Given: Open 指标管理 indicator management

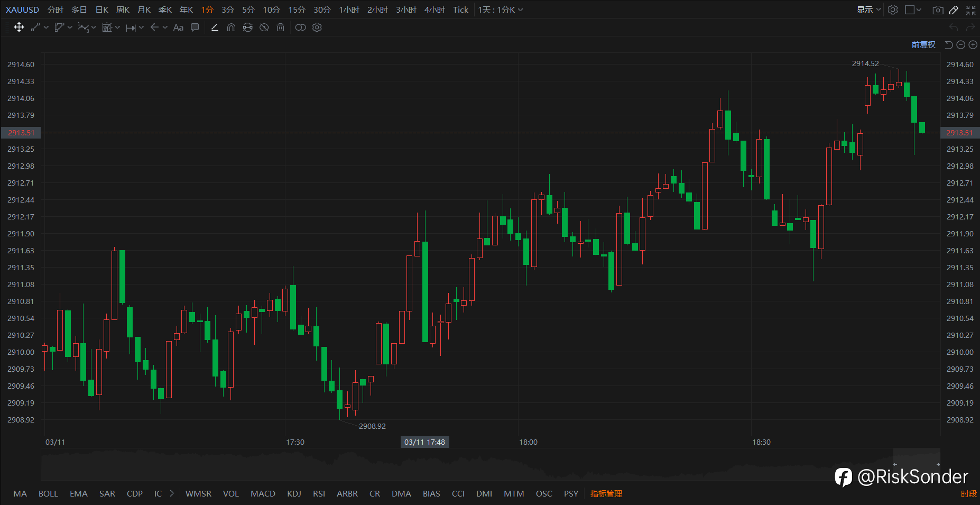Looking at the screenshot, I should pos(606,493).
